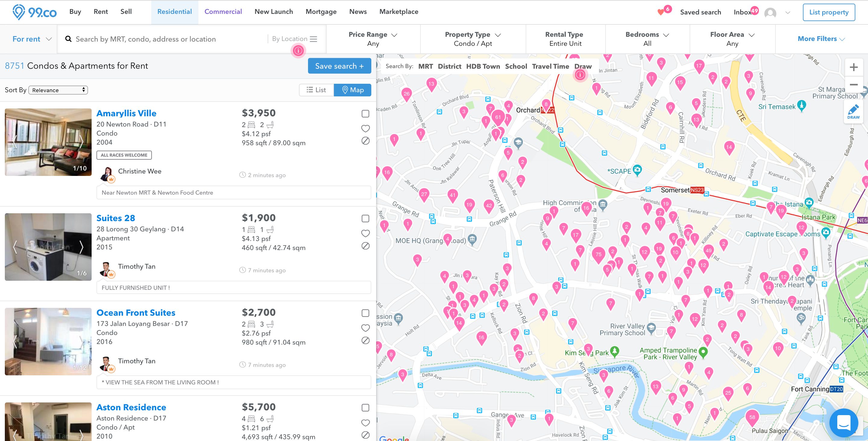Search by MRT on the map
Screen dimensions: 868x441
pos(425,66)
